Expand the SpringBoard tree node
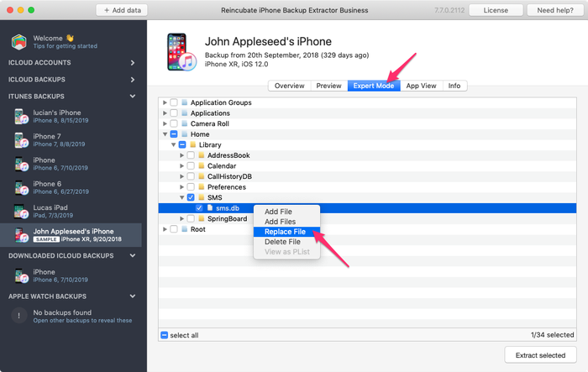 (x=182, y=218)
